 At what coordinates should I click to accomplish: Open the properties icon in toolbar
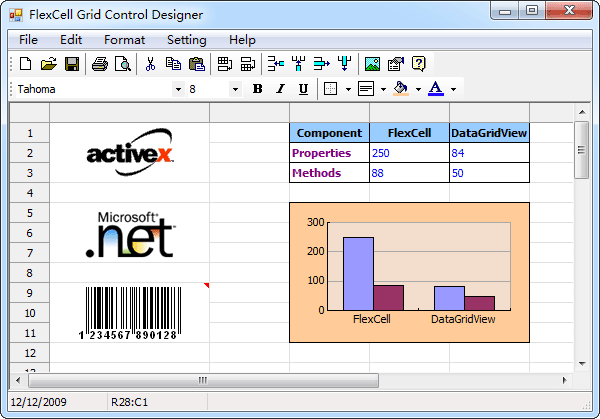tap(396, 64)
